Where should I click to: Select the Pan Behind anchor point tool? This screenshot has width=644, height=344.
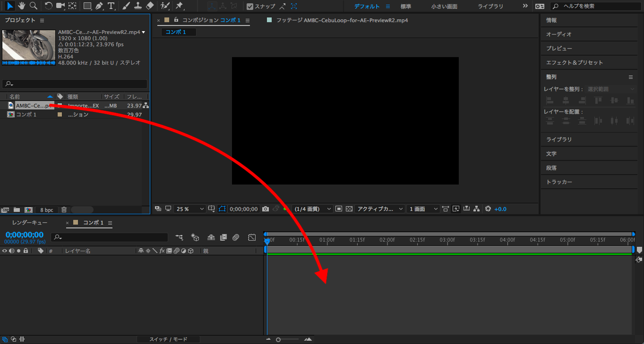[x=72, y=6]
